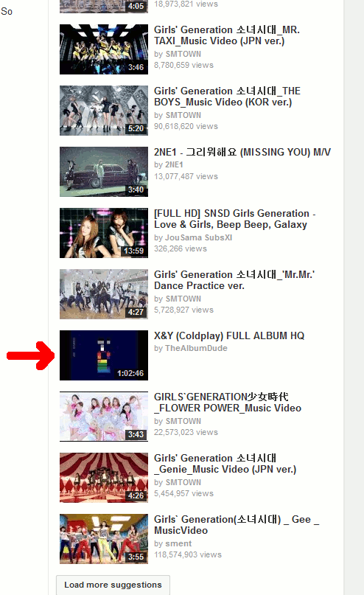Open FLOWER POWER Music Video title
The width and height of the screenshot is (364, 595).
228,403
